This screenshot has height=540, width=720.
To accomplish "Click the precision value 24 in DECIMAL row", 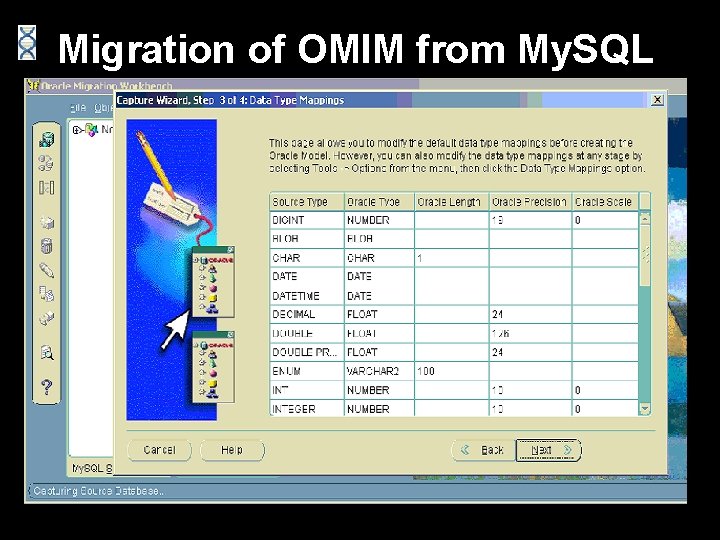I will click(530, 315).
